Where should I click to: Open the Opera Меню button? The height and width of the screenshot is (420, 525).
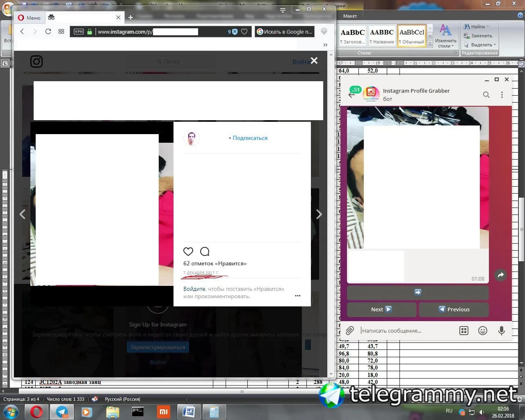pyautogui.click(x=29, y=18)
